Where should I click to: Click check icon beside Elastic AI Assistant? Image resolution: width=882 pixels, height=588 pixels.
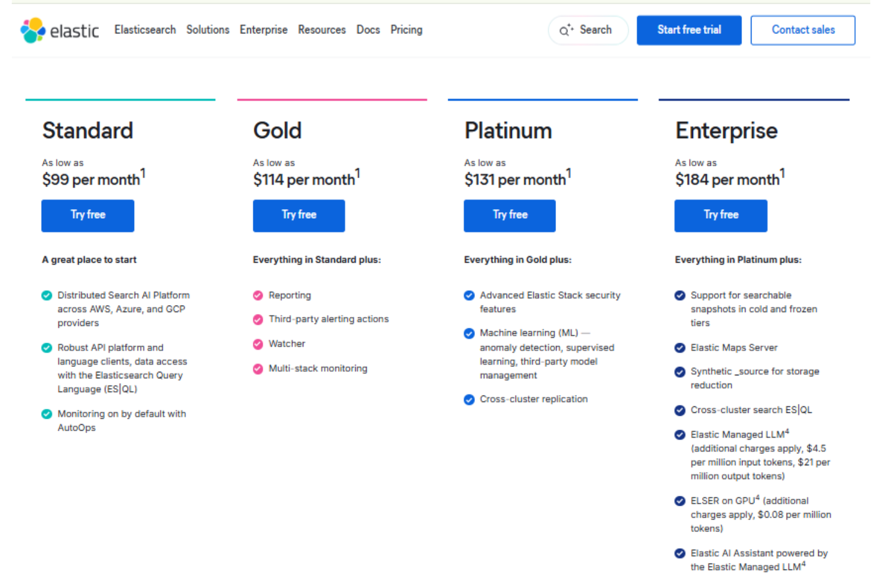679,553
